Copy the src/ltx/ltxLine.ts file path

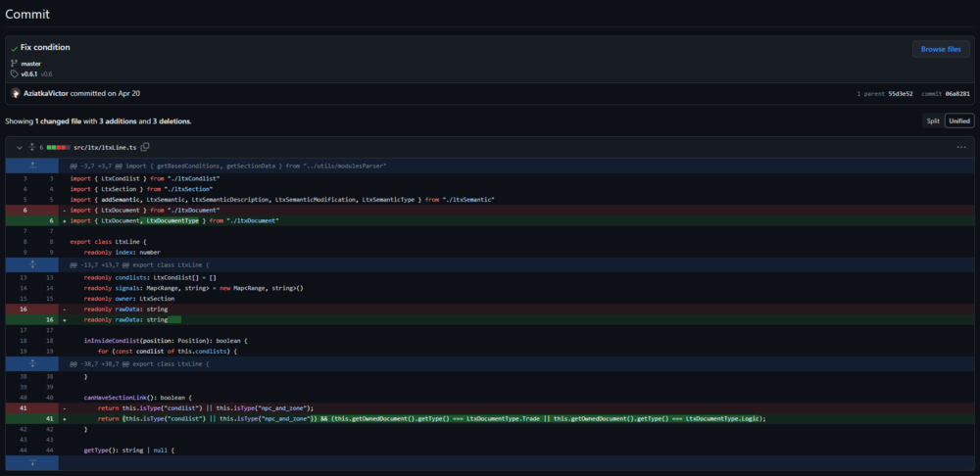coord(145,147)
